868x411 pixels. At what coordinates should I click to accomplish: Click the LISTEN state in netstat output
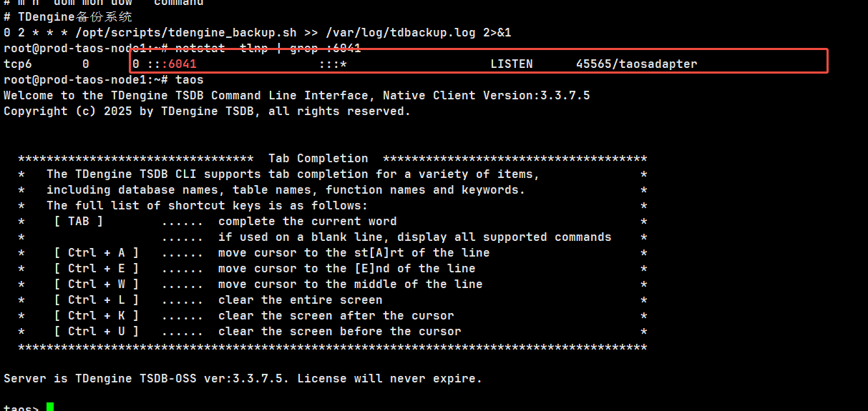click(511, 64)
